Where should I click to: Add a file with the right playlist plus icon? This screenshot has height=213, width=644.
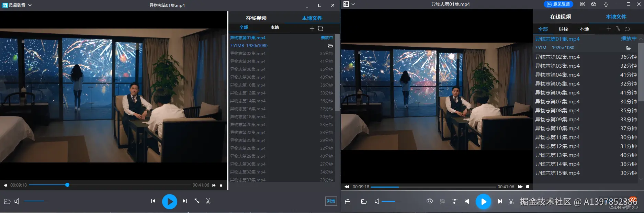click(x=609, y=29)
